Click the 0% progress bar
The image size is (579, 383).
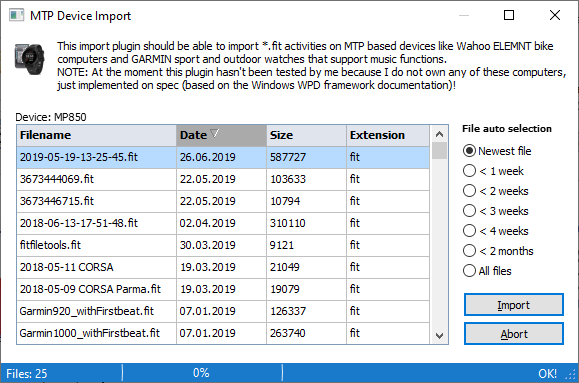click(202, 373)
